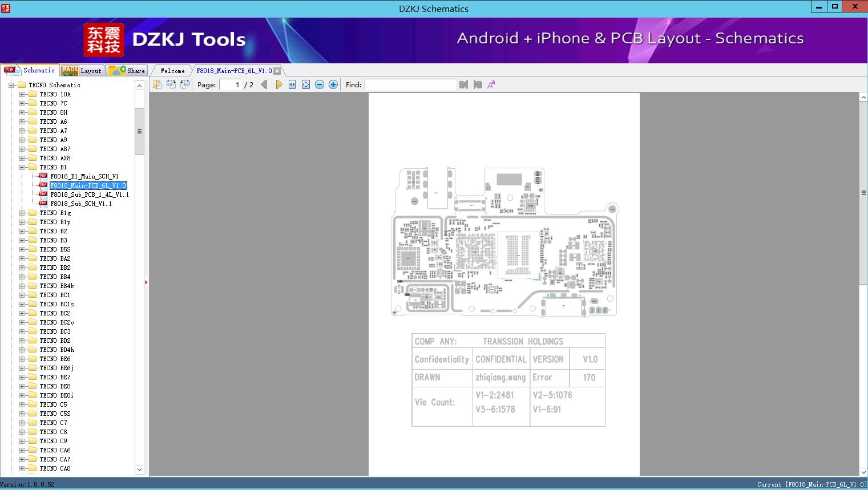Image resolution: width=868 pixels, height=490 pixels.
Task: Open the Welcome document tab
Action: (172, 71)
